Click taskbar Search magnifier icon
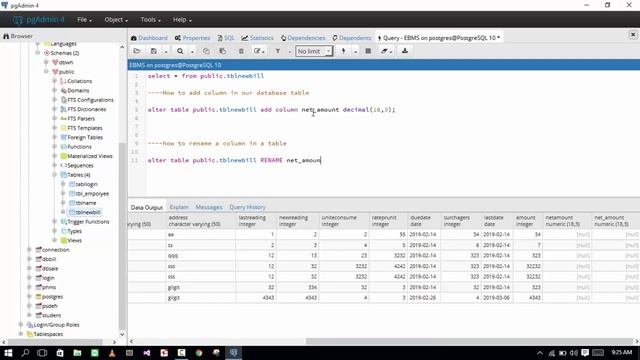This screenshot has height=360, width=640. click(25, 353)
